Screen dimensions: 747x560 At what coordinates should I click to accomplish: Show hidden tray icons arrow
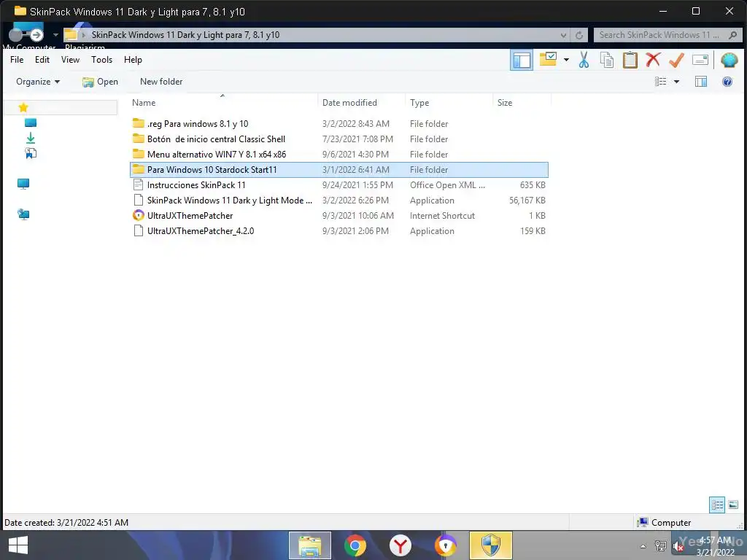coord(643,546)
